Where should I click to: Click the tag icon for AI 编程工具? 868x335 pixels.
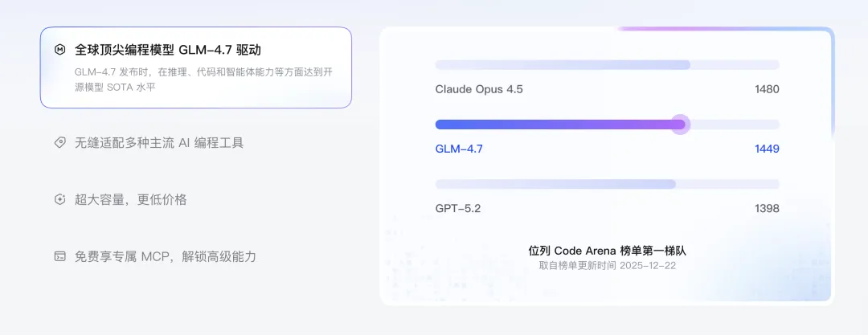59,143
